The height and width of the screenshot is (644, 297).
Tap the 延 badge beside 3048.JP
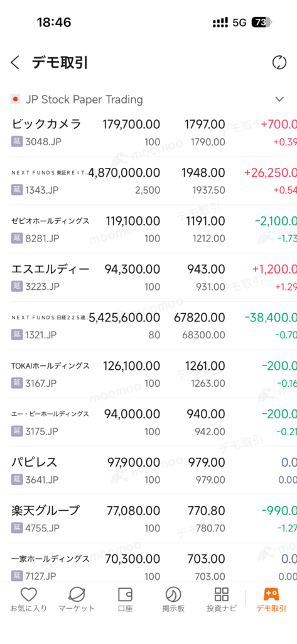[16, 142]
